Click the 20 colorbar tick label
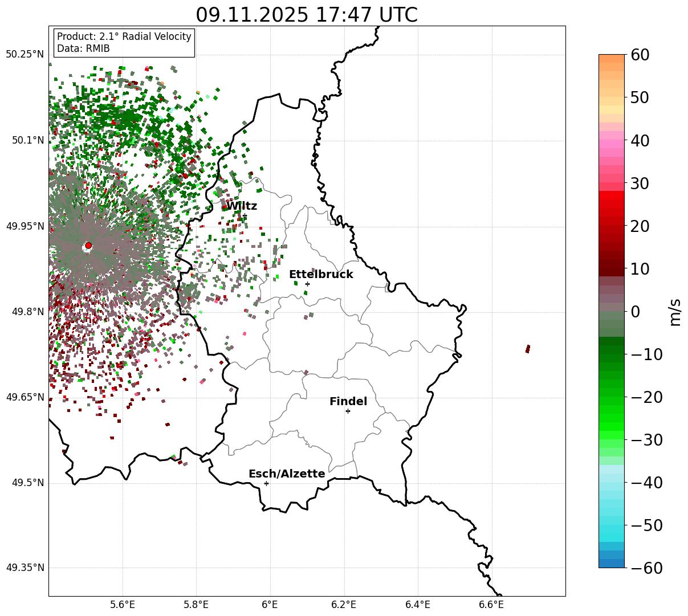 pyautogui.click(x=640, y=226)
